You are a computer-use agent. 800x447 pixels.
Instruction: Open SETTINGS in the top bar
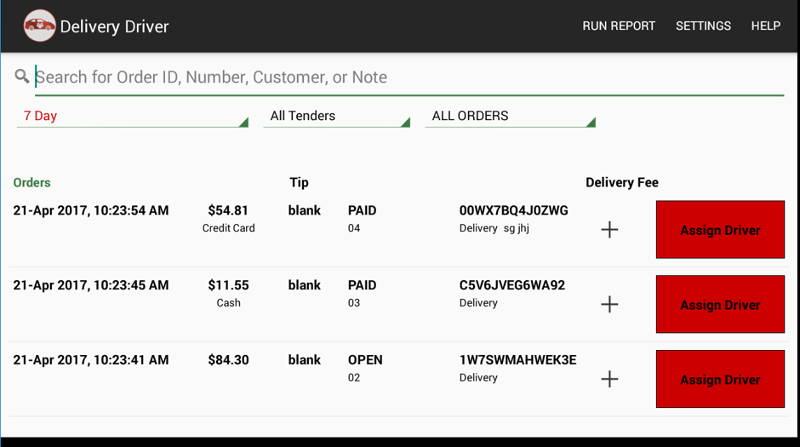point(703,26)
